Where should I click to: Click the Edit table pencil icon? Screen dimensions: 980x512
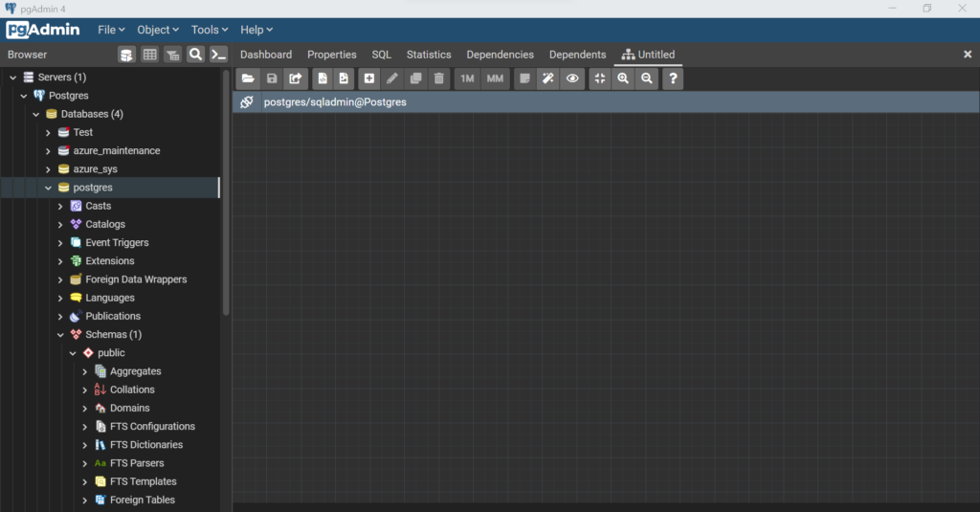[x=392, y=78]
